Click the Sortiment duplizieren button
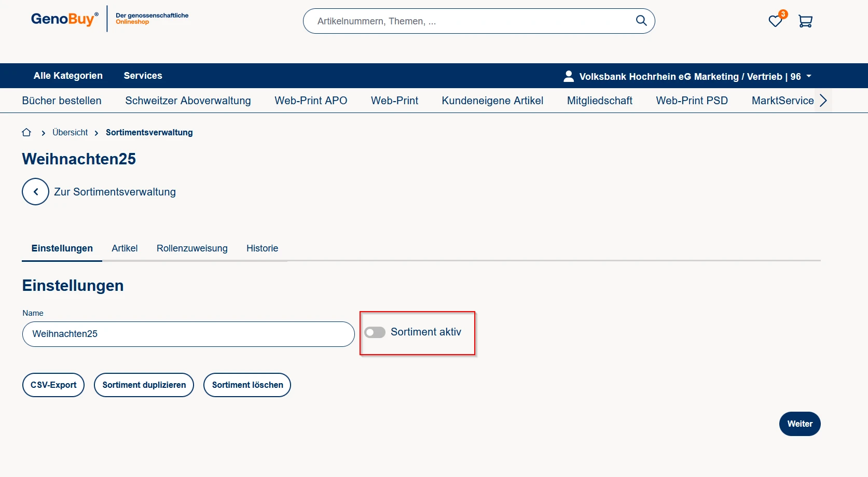The image size is (868, 477). pyautogui.click(x=144, y=385)
